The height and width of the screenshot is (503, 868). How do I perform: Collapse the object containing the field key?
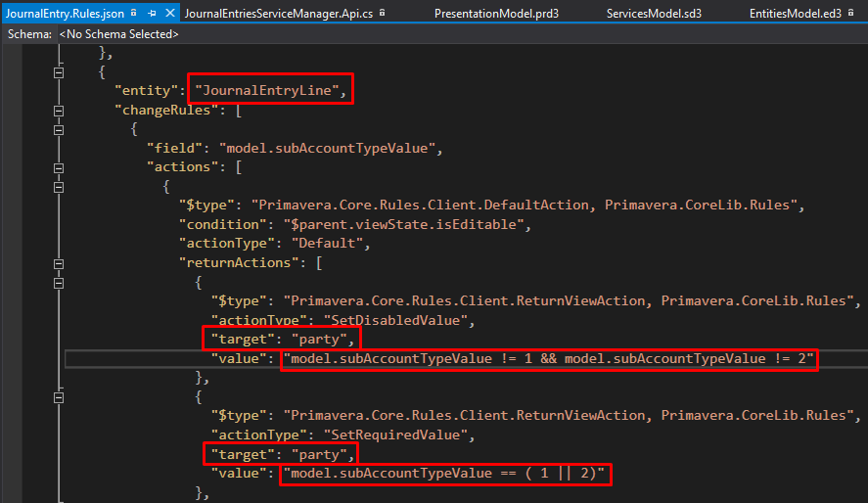59,130
